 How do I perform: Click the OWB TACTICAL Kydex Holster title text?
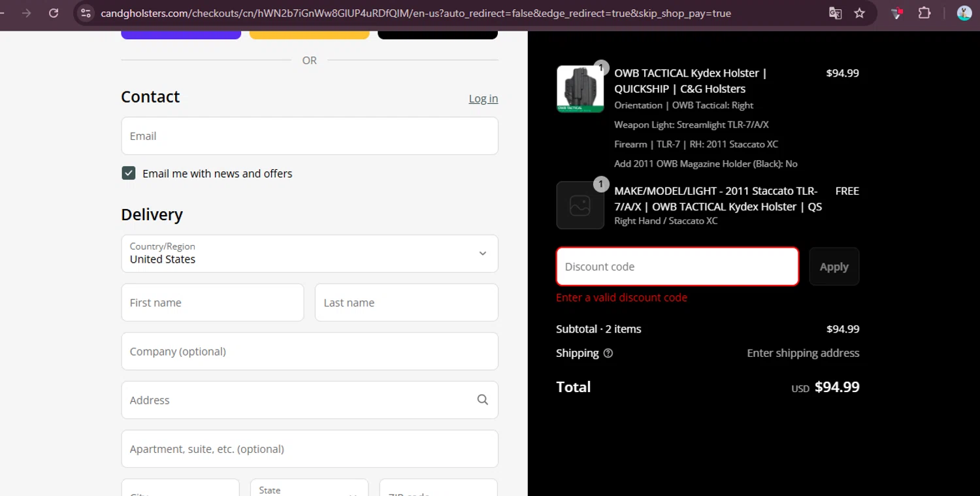pos(691,81)
